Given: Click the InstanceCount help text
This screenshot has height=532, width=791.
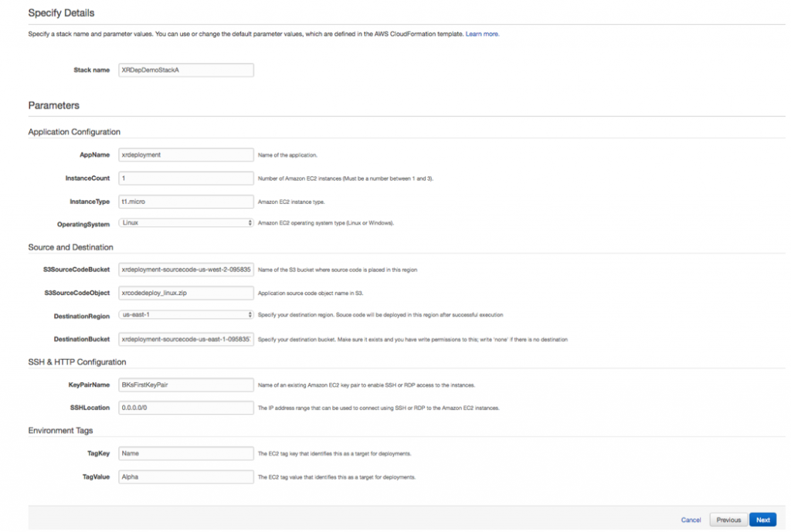Looking at the screenshot, I should [x=345, y=178].
